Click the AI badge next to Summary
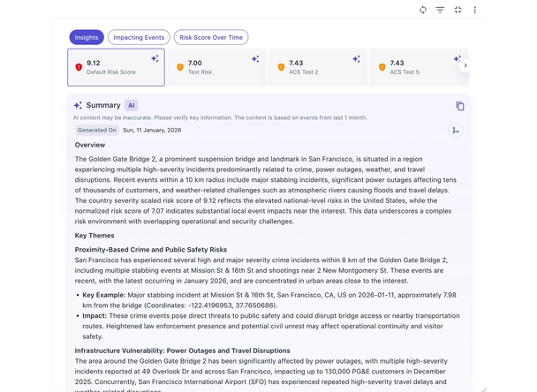This screenshot has width=537, height=392. (132, 105)
